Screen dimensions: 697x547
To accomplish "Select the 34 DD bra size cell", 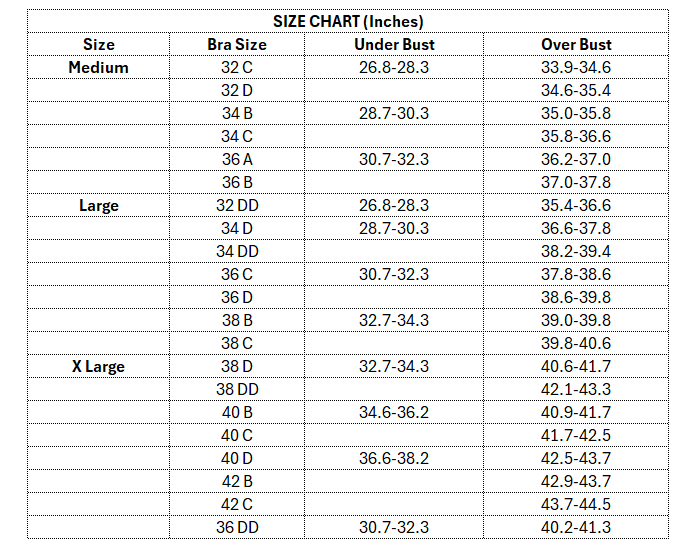I will tap(237, 252).
